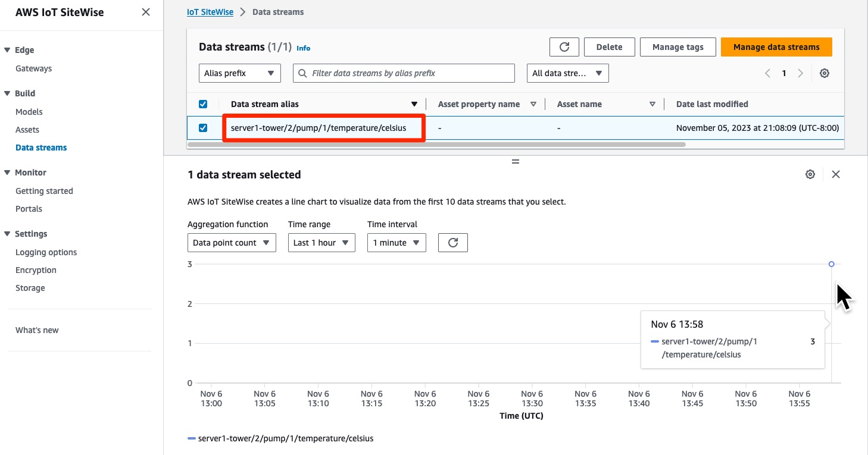
Task: Uncheck the server1-tower data stream row checkbox
Action: tap(203, 128)
